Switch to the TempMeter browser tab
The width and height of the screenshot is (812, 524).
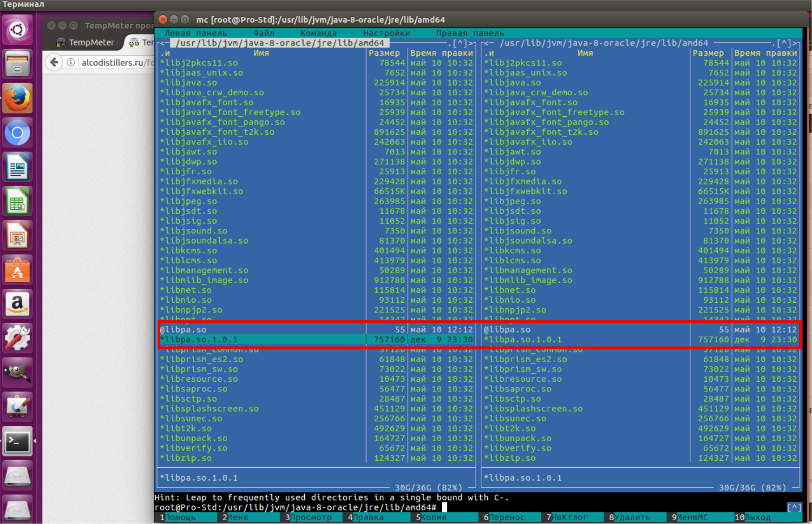tap(87, 42)
